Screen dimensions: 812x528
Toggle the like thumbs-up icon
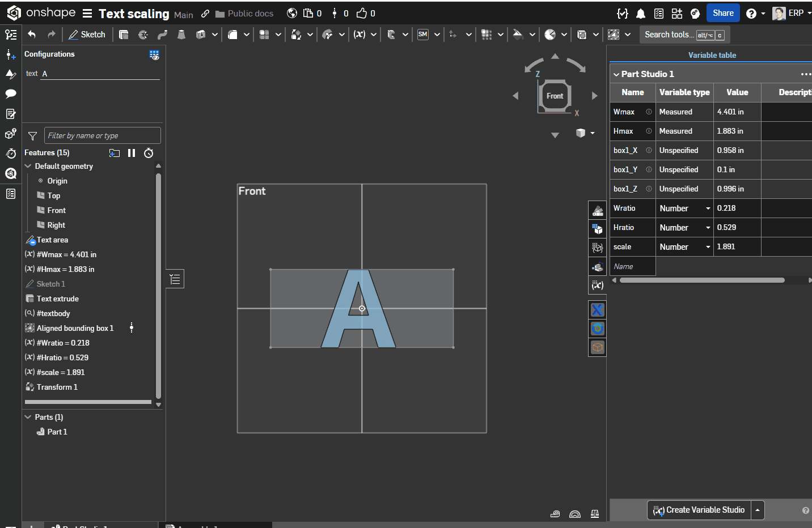(x=362, y=13)
